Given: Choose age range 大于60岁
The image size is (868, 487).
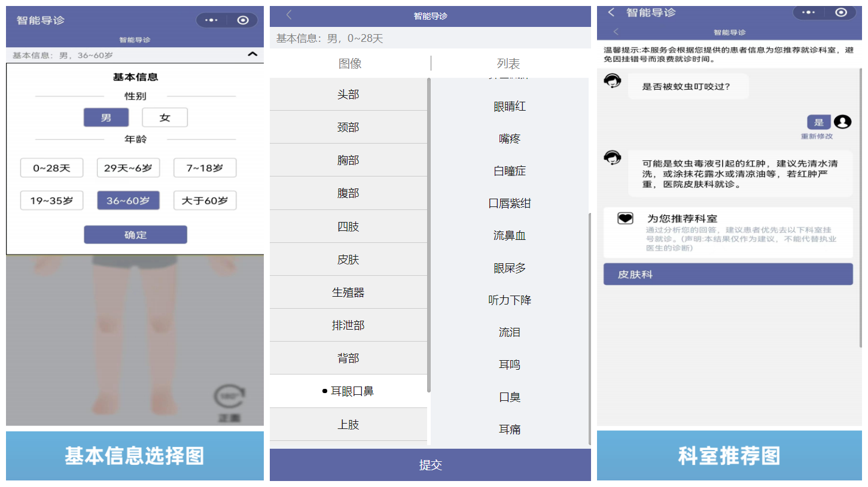Looking at the screenshot, I should click(205, 200).
